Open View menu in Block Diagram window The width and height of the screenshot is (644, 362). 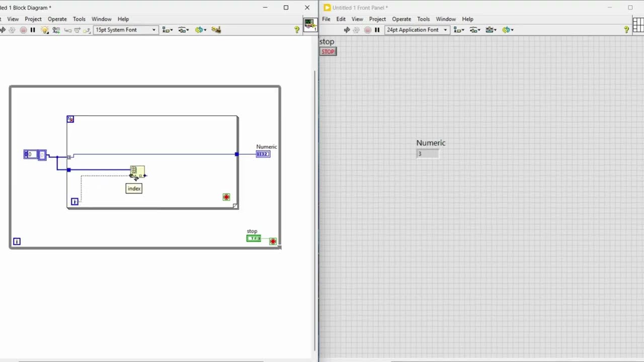[x=13, y=19]
